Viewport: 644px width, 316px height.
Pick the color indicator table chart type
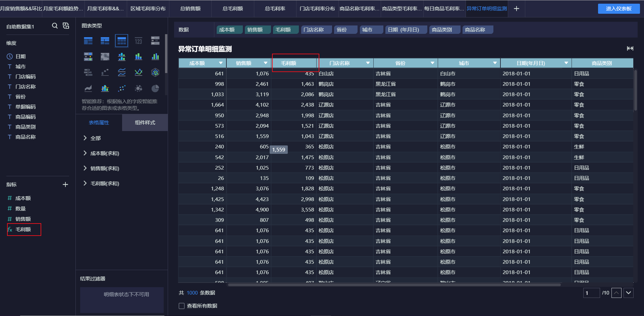point(88,57)
